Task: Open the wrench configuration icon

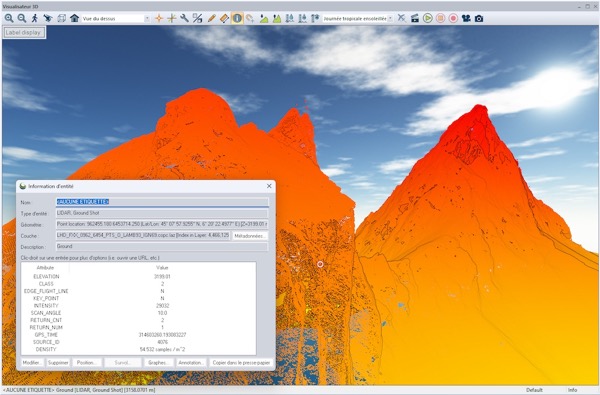Action: tap(184, 18)
